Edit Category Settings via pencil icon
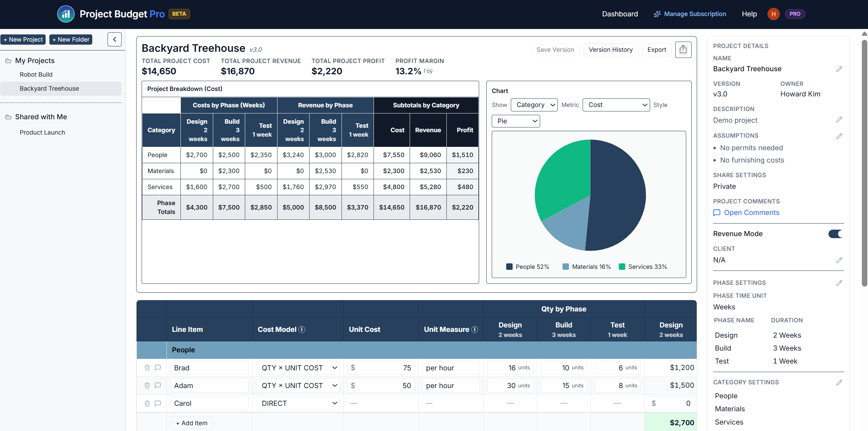868x431 pixels. point(839,382)
